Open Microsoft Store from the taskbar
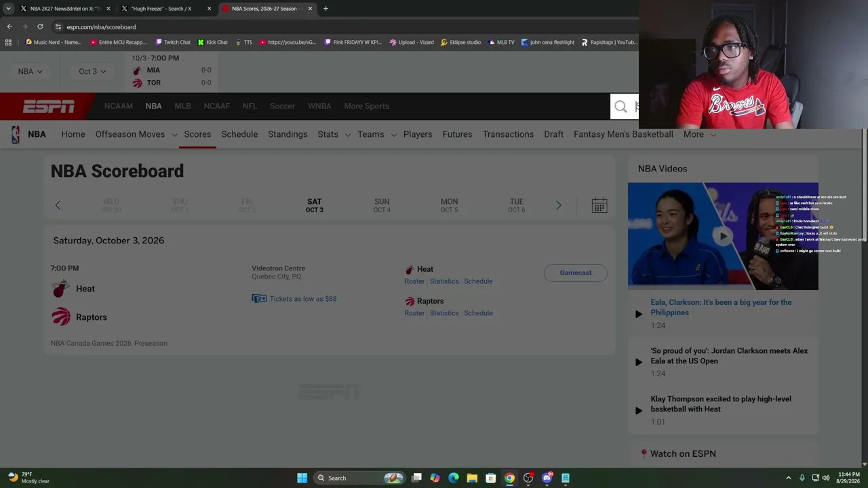 coord(490,478)
